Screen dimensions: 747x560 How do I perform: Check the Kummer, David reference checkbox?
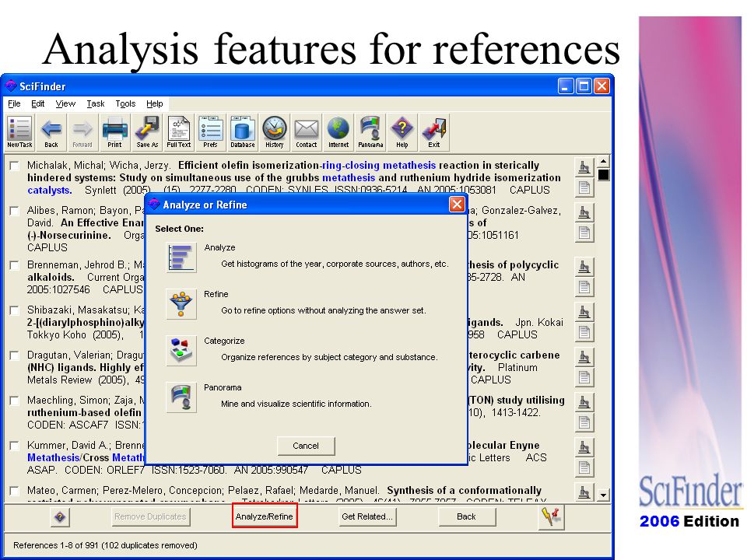pyautogui.click(x=14, y=446)
